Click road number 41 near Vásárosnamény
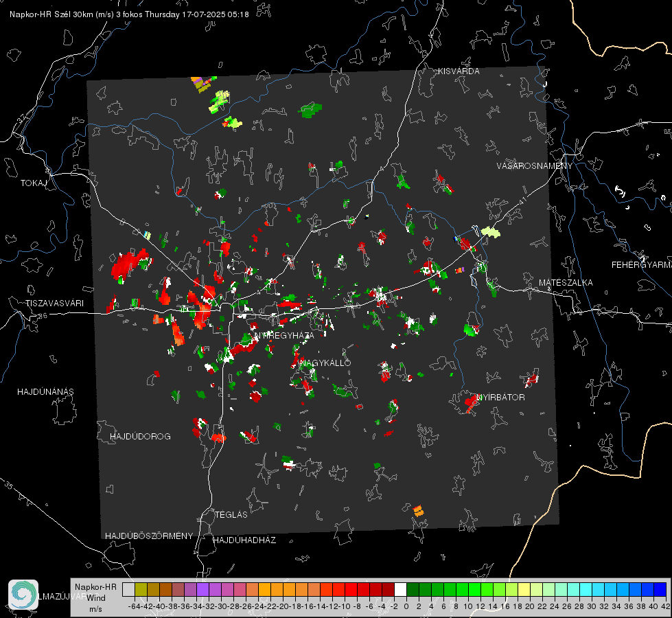The height and width of the screenshot is (618, 672). point(522,201)
